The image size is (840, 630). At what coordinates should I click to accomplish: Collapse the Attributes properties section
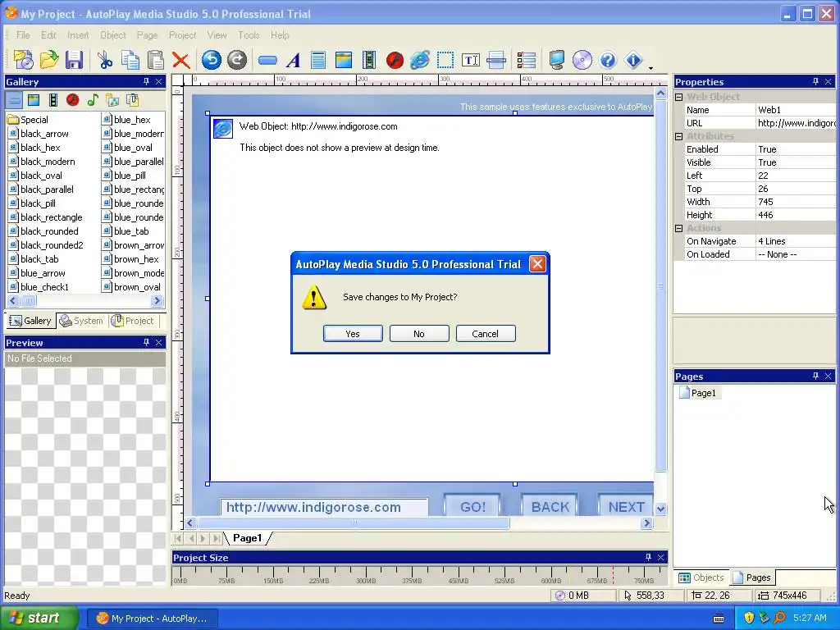(x=678, y=136)
